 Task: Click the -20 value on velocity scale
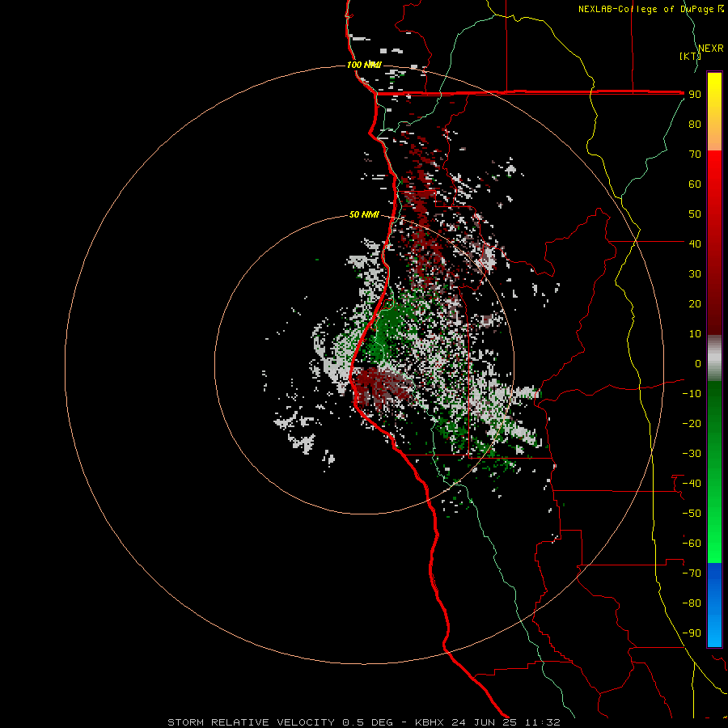click(692, 423)
